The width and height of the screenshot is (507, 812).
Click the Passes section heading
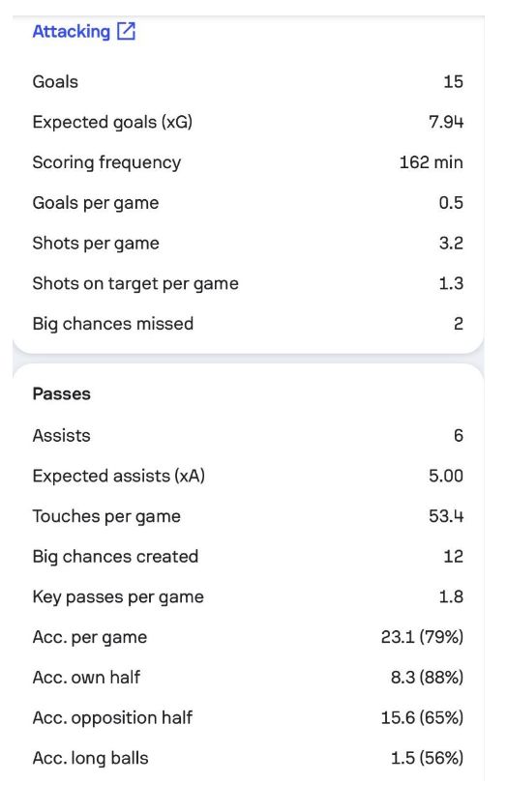[x=61, y=393]
